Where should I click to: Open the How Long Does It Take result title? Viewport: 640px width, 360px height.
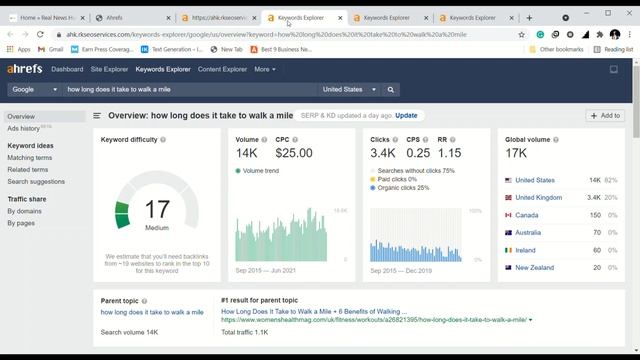[314, 311]
